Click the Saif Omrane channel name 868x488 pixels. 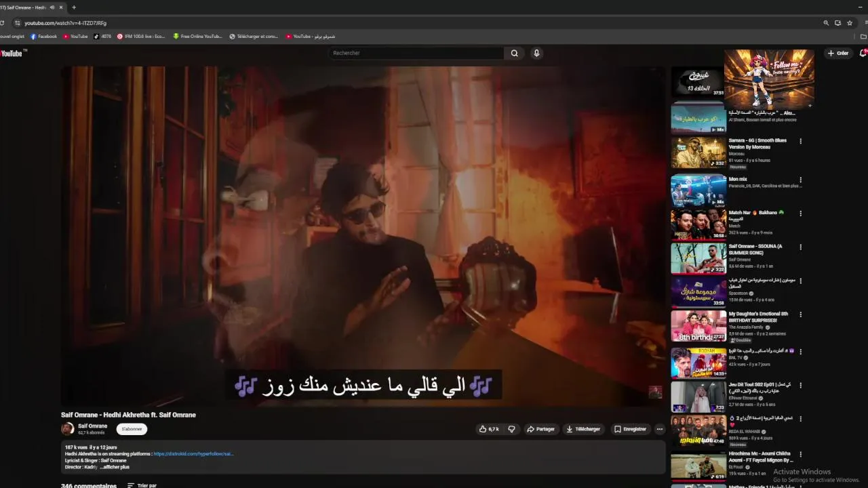pyautogui.click(x=92, y=426)
